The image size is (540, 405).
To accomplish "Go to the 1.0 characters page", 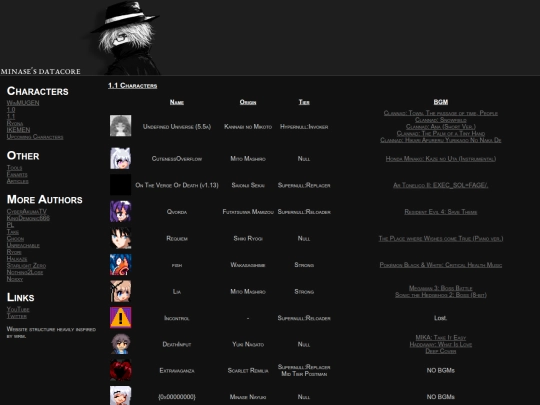I will pyautogui.click(x=11, y=110).
